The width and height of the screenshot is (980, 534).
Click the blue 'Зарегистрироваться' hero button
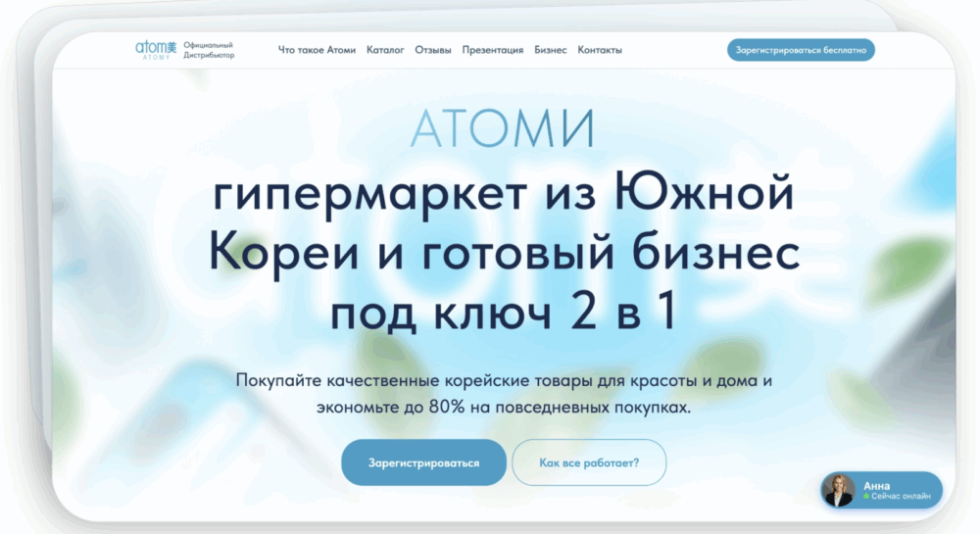click(x=423, y=462)
